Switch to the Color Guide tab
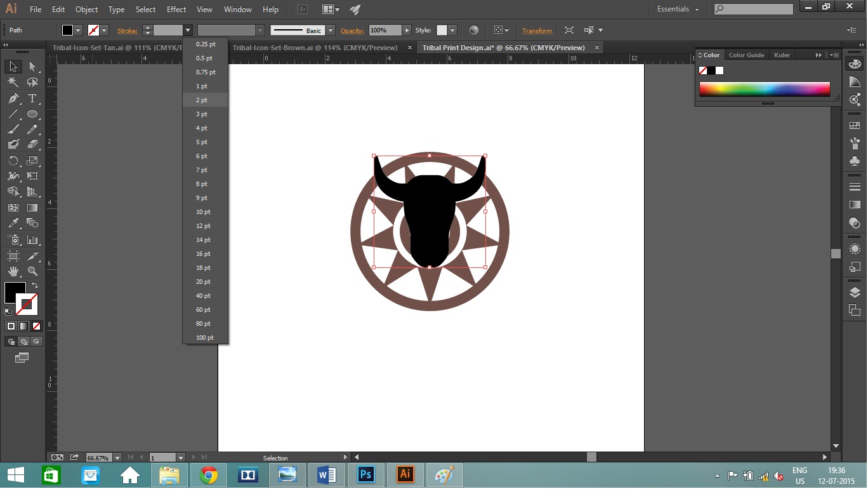The width and height of the screenshot is (868, 489). pos(746,55)
